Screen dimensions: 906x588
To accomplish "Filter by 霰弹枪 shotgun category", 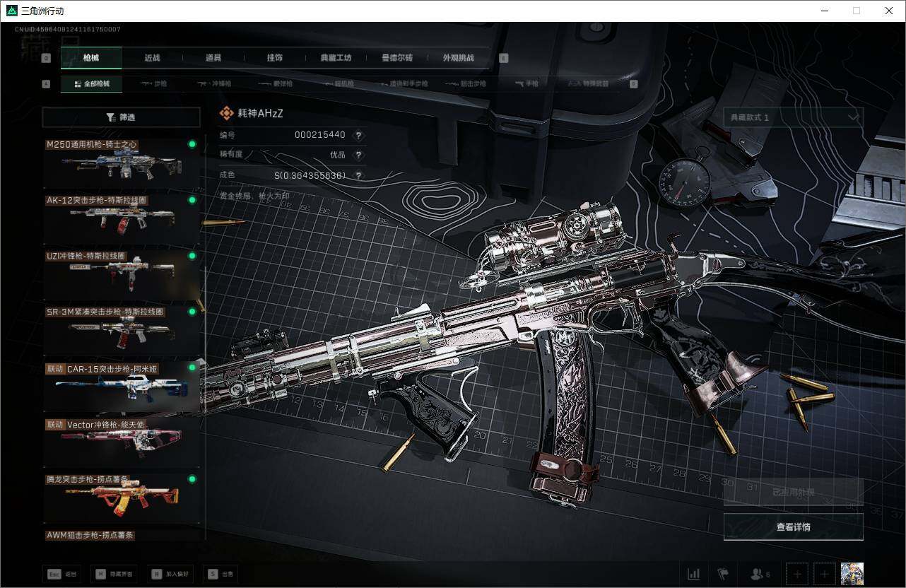I will (x=273, y=83).
